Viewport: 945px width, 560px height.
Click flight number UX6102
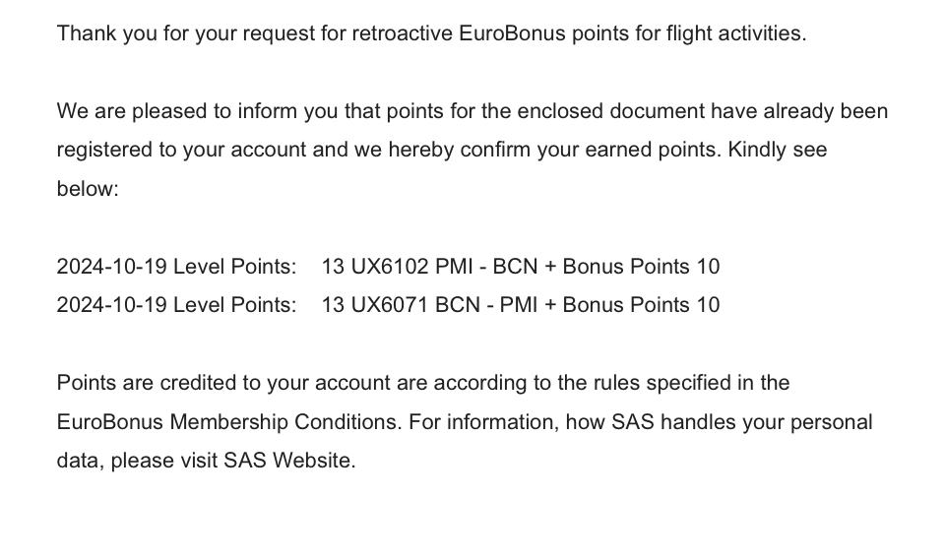389,267
